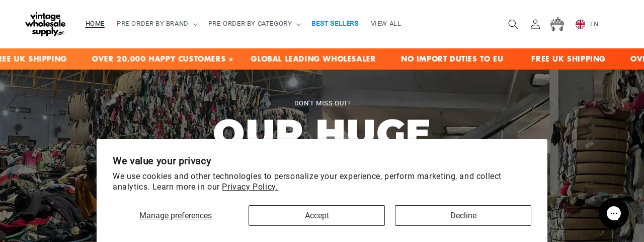
Task: Open the shopping cart basket icon
Action: 557,24
